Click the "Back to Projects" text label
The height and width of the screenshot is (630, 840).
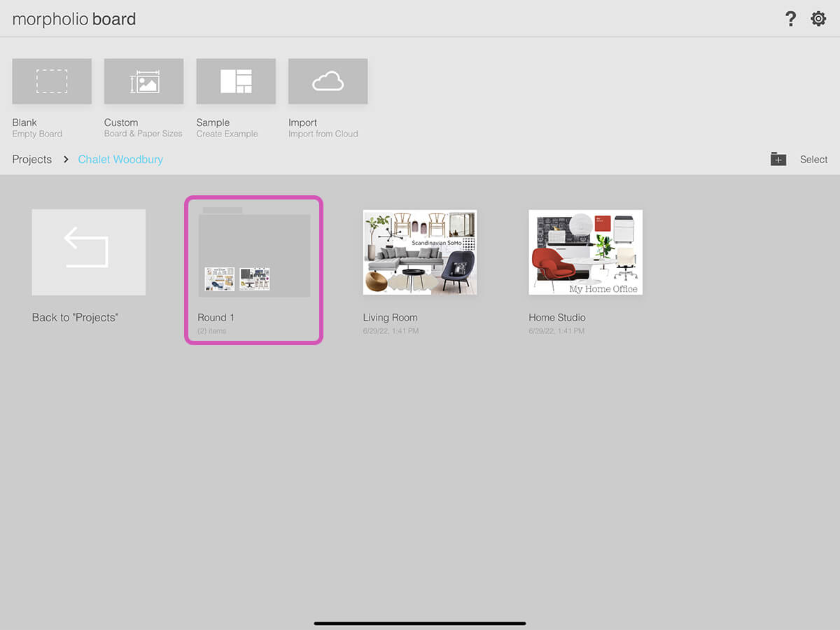coord(75,318)
